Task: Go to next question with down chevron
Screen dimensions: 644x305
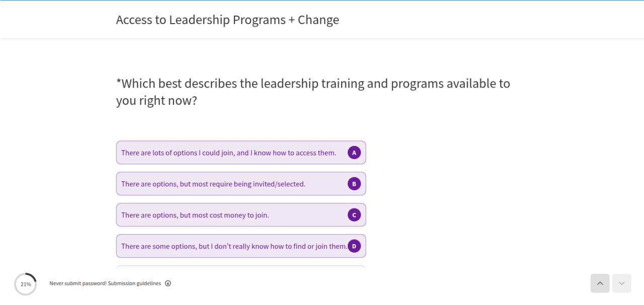Action: click(622, 283)
